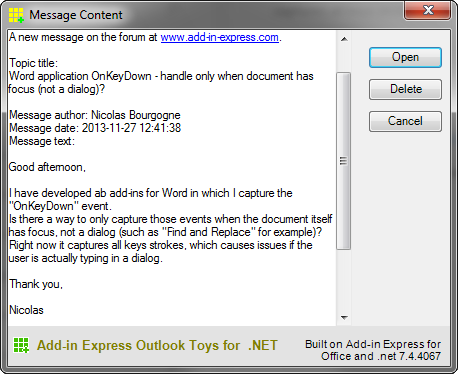Viewport: 458px width, 374px height.
Task: Click the 'Built on Add-in Express for' text
Action: (x=373, y=344)
